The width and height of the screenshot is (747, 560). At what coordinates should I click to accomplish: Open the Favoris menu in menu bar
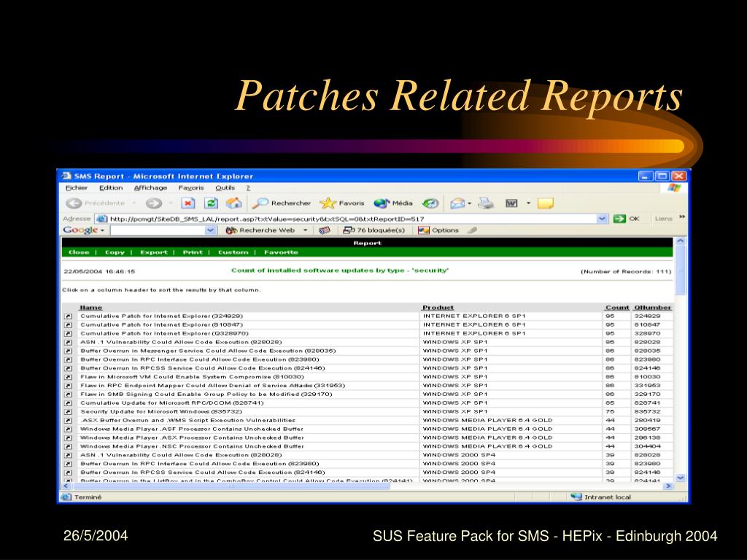click(191, 188)
